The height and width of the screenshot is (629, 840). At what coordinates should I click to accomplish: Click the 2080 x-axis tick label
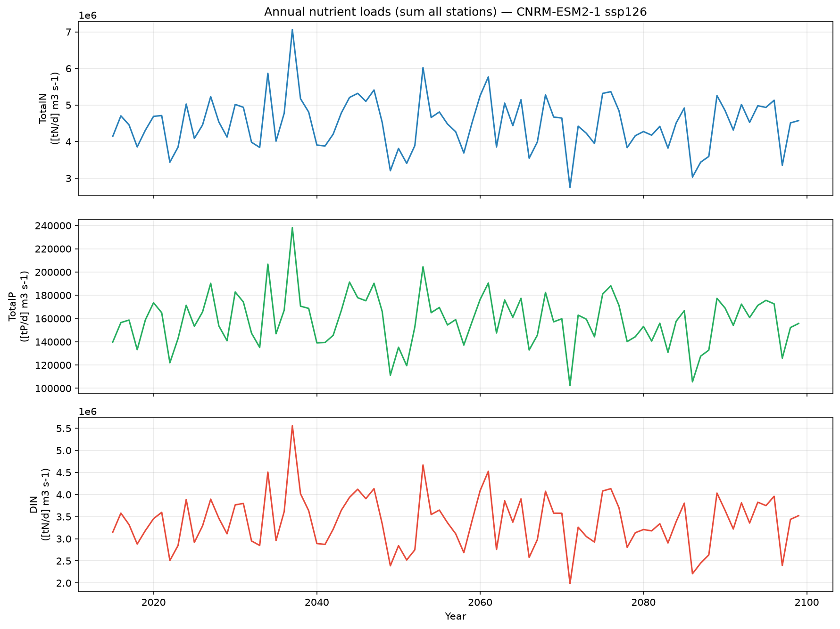coord(643,602)
